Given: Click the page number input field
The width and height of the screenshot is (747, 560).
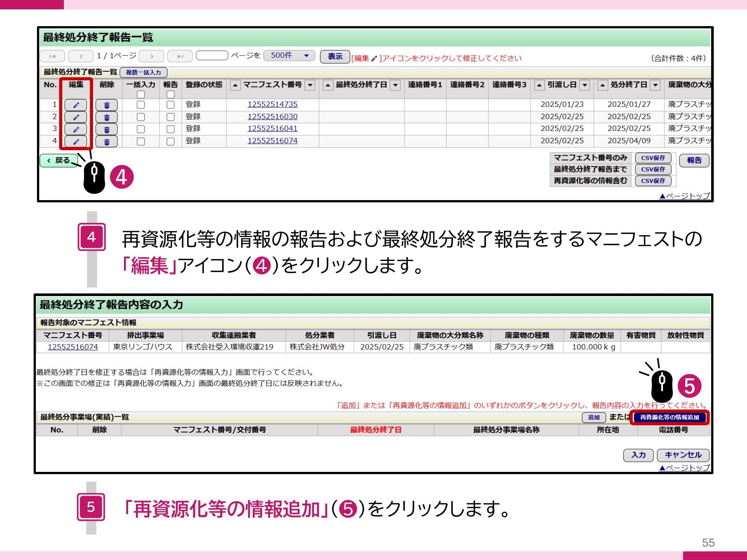Looking at the screenshot, I should click(x=212, y=56).
